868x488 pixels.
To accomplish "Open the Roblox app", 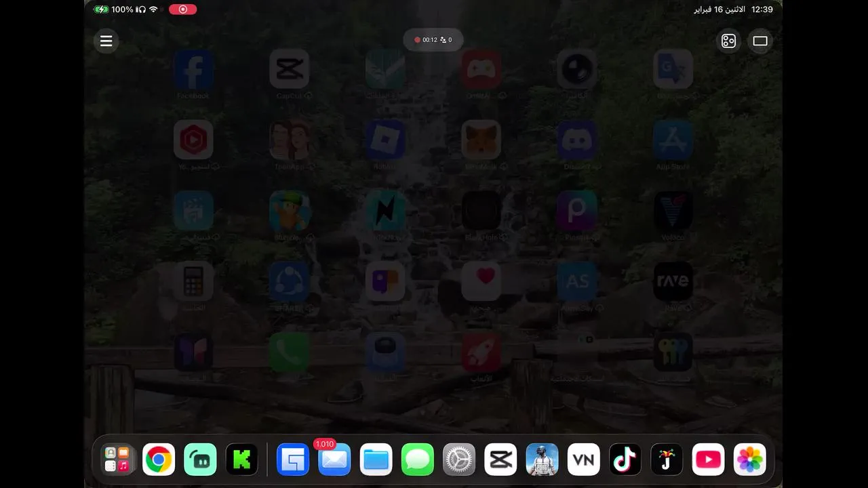I will (x=385, y=140).
